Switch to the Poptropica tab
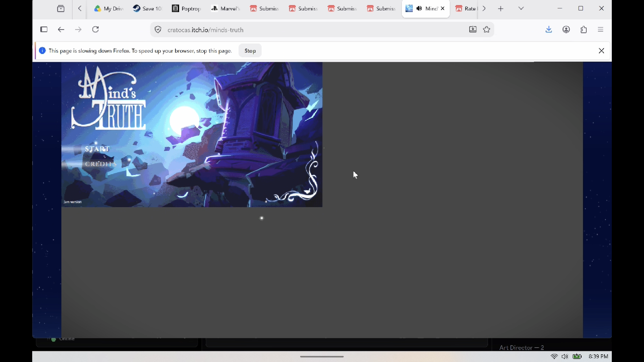 [186, 9]
